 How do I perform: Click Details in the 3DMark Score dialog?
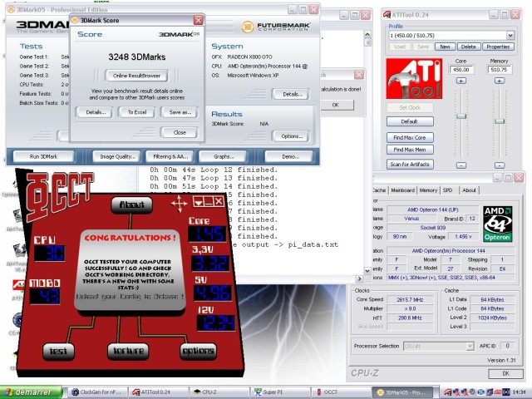coord(96,112)
